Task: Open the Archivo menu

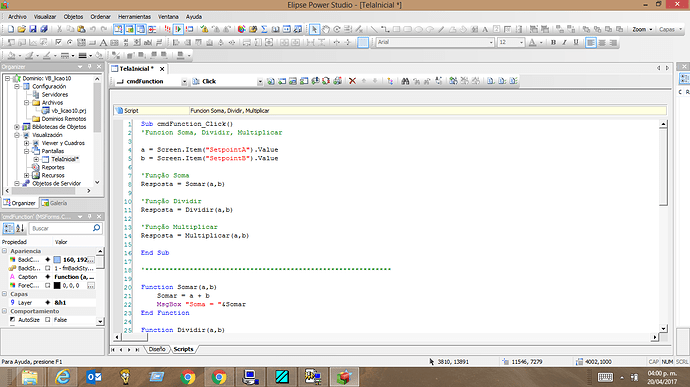Action: click(17, 17)
